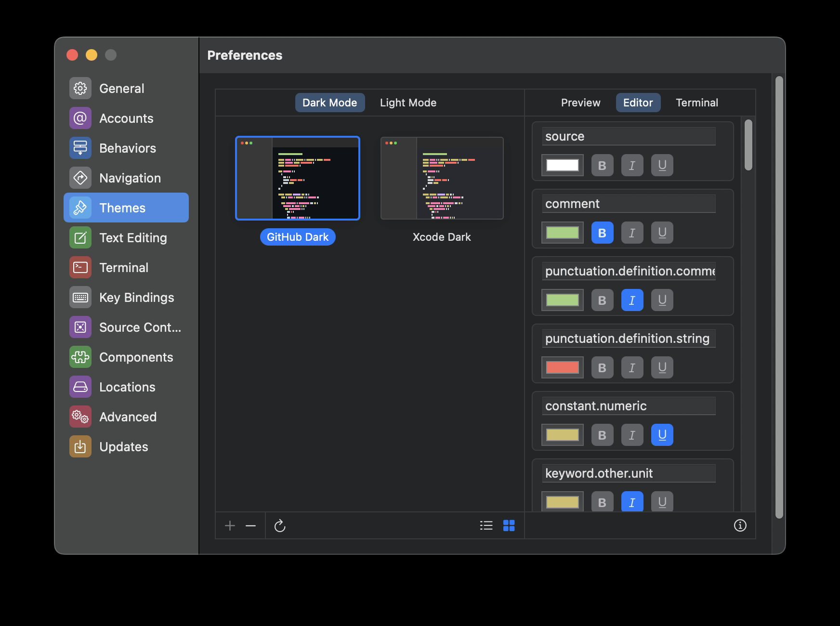Viewport: 840px width, 626px height.
Task: Toggle underline on constant.numeric
Action: [x=662, y=435]
